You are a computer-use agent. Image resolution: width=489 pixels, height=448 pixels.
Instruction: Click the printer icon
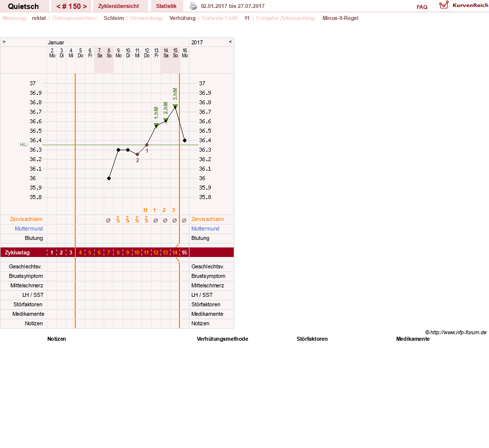pyautogui.click(x=193, y=6)
